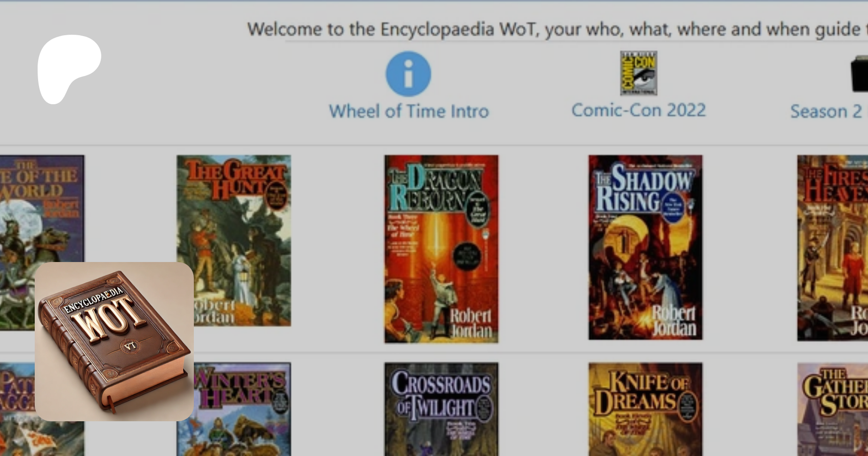The width and height of the screenshot is (868, 456).
Task: Click Robert Jordan name on Dragon Reborn
Action: click(x=471, y=323)
